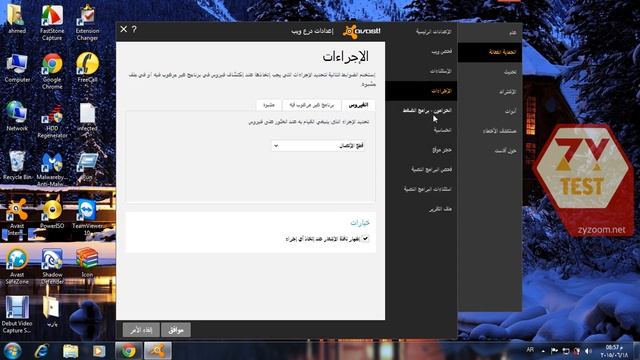Open the taskbar clock showing 08:57
This screenshot has width=640, height=360.
pyautogui.click(x=614, y=351)
